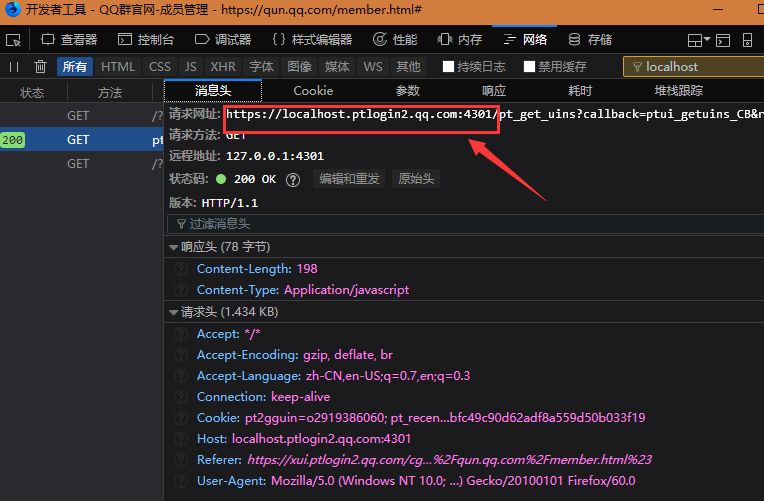Image resolution: width=764 pixels, height=501 pixels.
Task: Click help icon beside Content-Length
Action: click(x=181, y=269)
